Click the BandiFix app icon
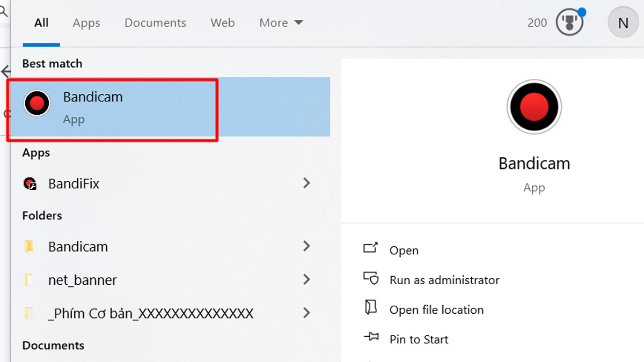The image size is (644, 362). [30, 183]
